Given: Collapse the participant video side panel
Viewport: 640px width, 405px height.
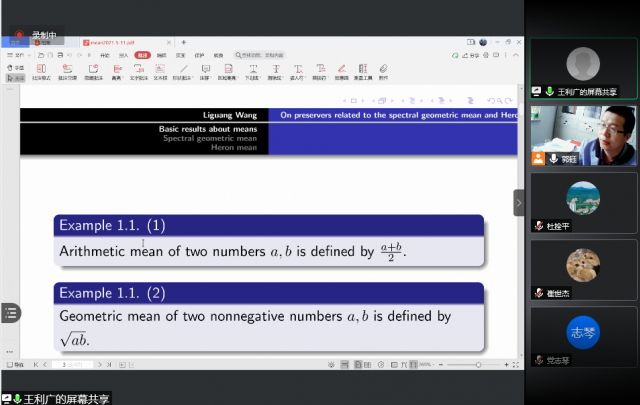Looking at the screenshot, I should click(519, 202).
